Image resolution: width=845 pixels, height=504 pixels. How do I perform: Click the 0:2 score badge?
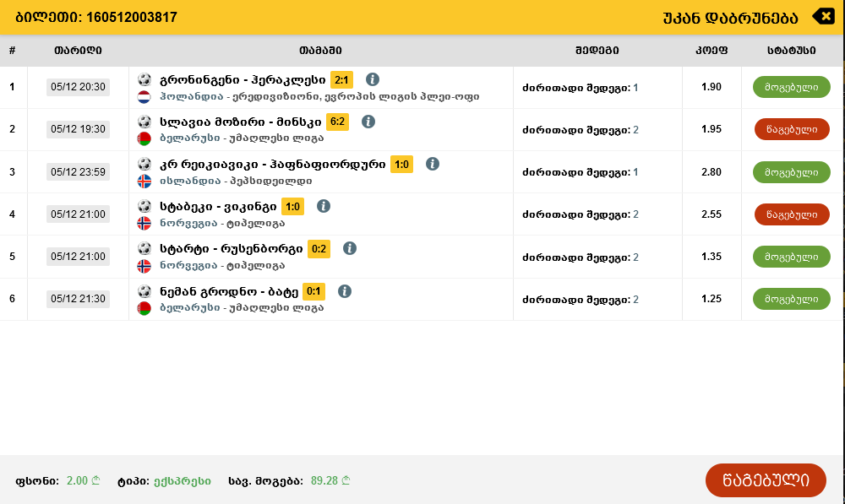319,249
